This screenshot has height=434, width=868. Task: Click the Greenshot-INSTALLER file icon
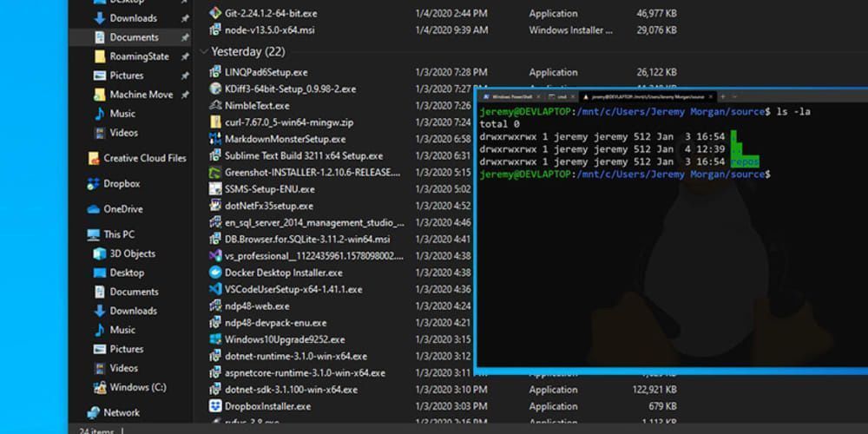[215, 172]
